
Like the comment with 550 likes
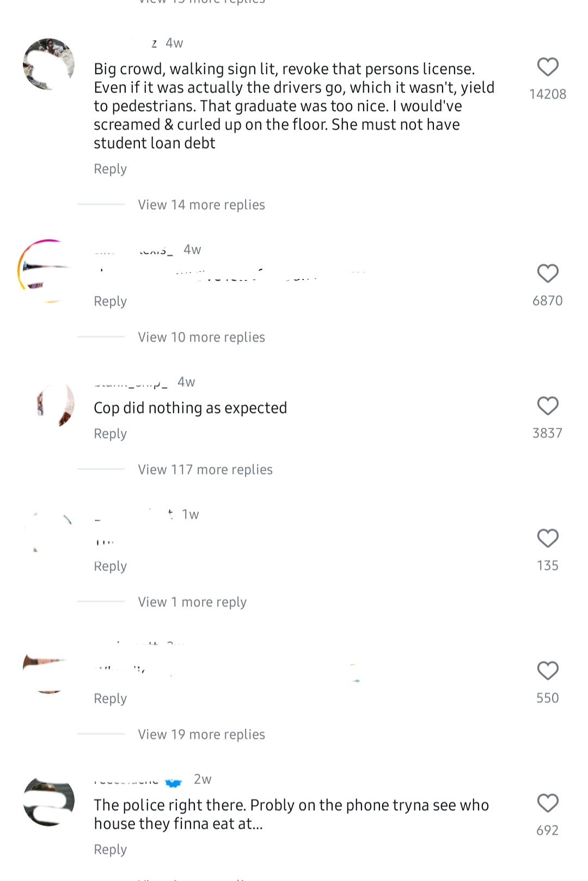[x=548, y=671]
